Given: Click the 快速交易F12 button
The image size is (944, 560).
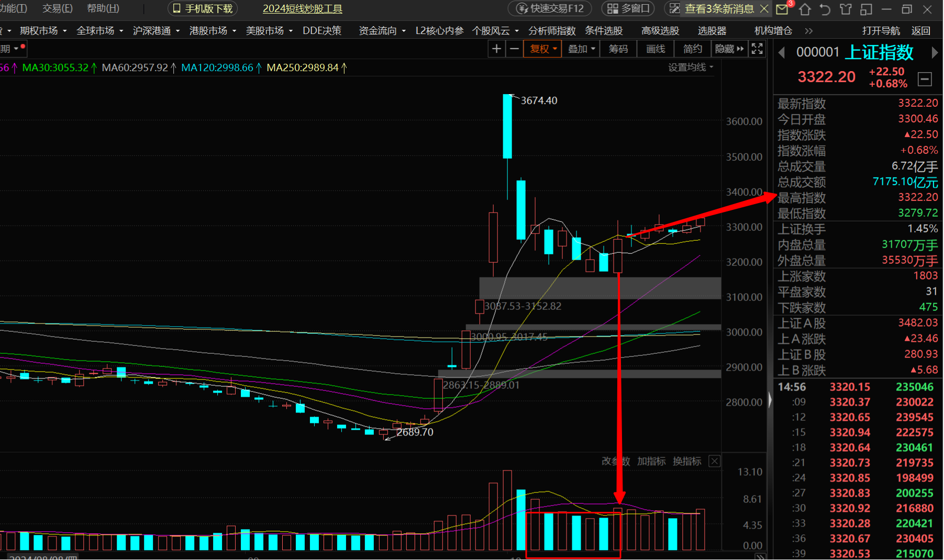Looking at the screenshot, I should click(x=550, y=9).
